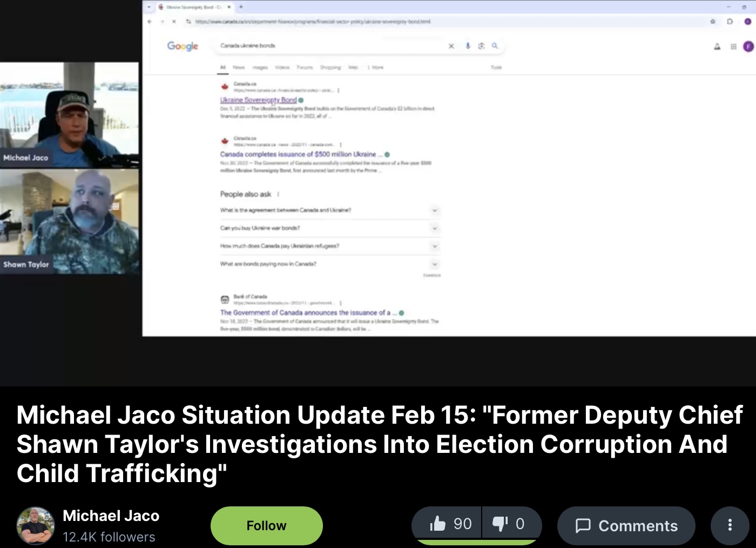Open Government of Canada announces issuance result
756x548 pixels.
click(308, 313)
